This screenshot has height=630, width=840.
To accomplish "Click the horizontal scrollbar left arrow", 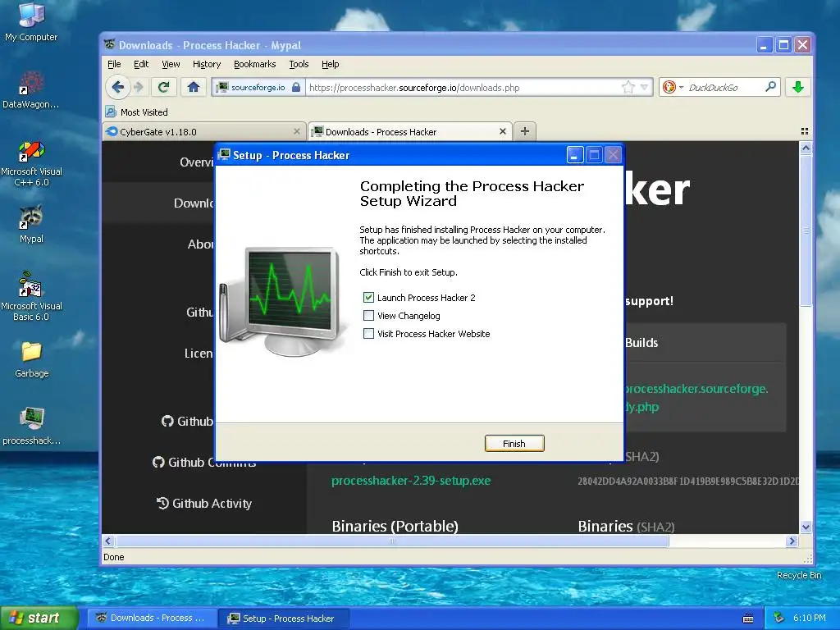I will [108, 541].
